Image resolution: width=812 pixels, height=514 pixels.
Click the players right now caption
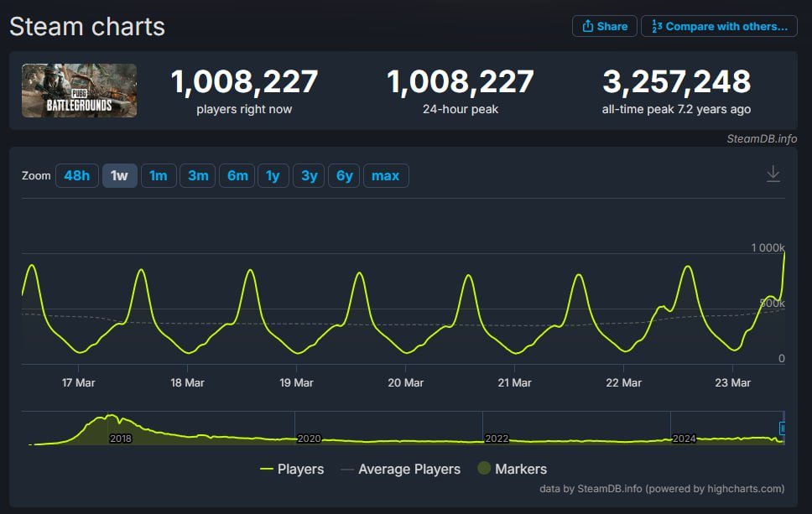click(x=244, y=109)
